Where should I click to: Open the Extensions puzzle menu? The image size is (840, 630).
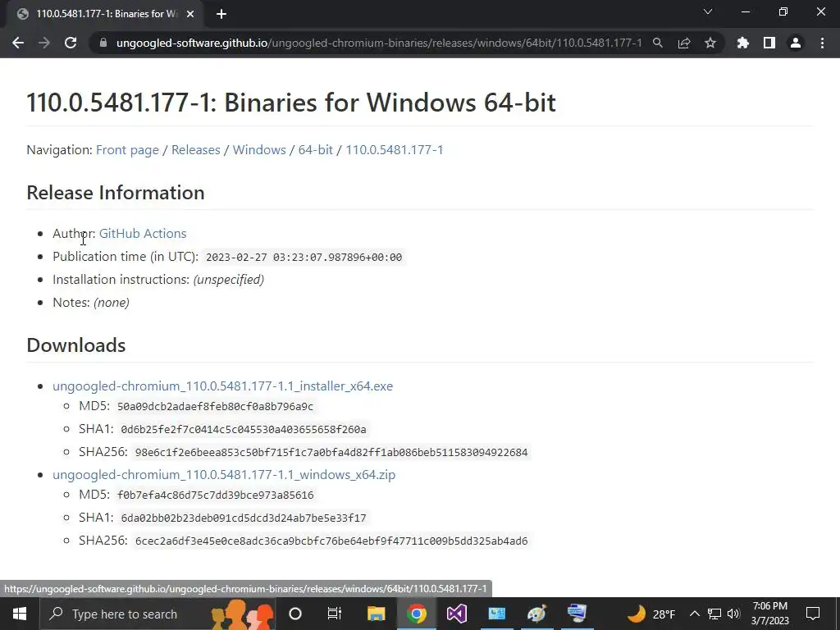point(742,43)
